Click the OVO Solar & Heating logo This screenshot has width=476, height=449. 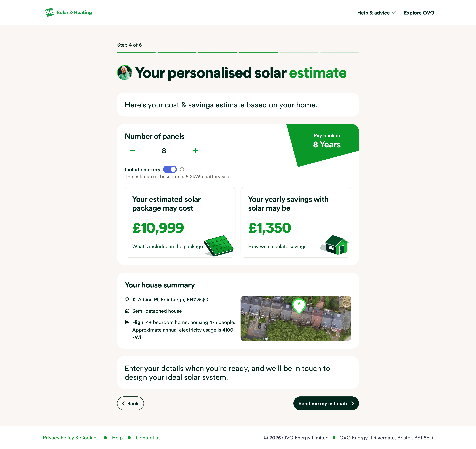click(68, 12)
